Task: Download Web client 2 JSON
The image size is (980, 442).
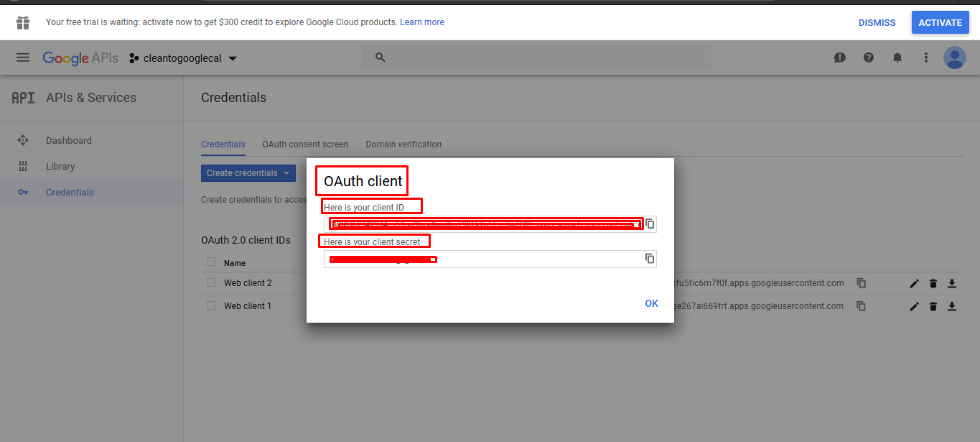Action: pyautogui.click(x=952, y=283)
